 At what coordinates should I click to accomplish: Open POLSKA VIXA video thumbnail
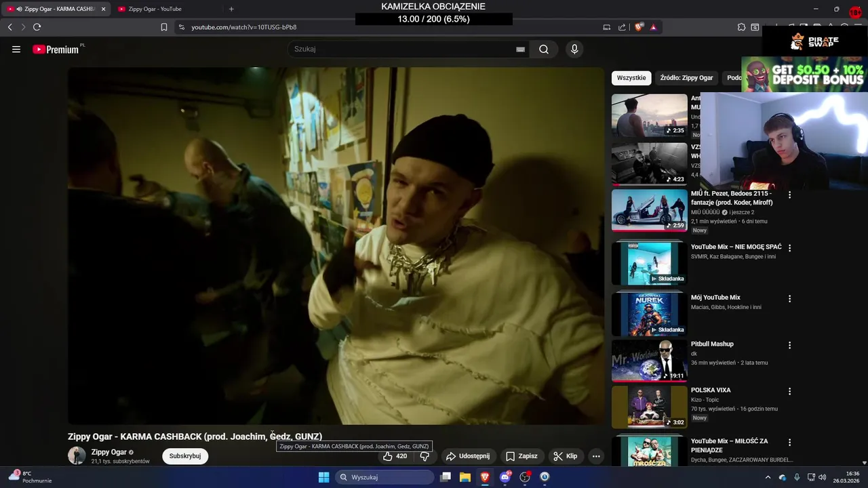(x=649, y=407)
